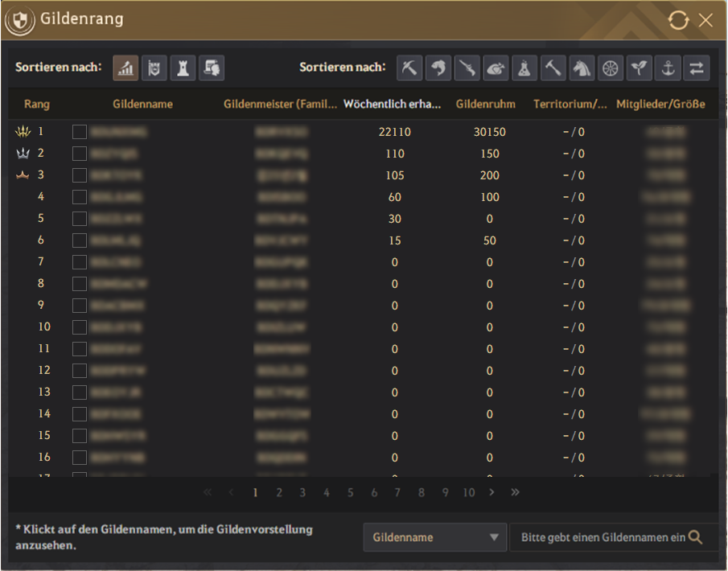Sort by hunting rifle icon

pos(467,68)
